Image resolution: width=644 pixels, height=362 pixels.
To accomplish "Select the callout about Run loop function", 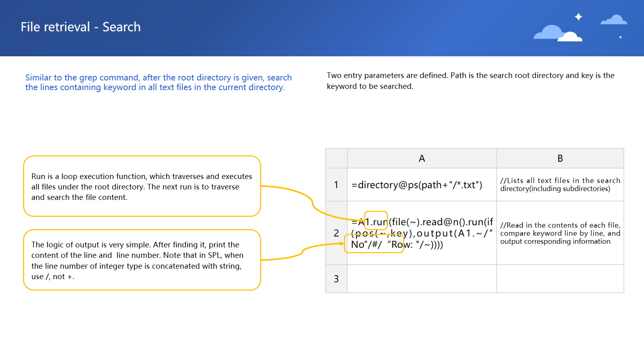I will click(x=142, y=186).
